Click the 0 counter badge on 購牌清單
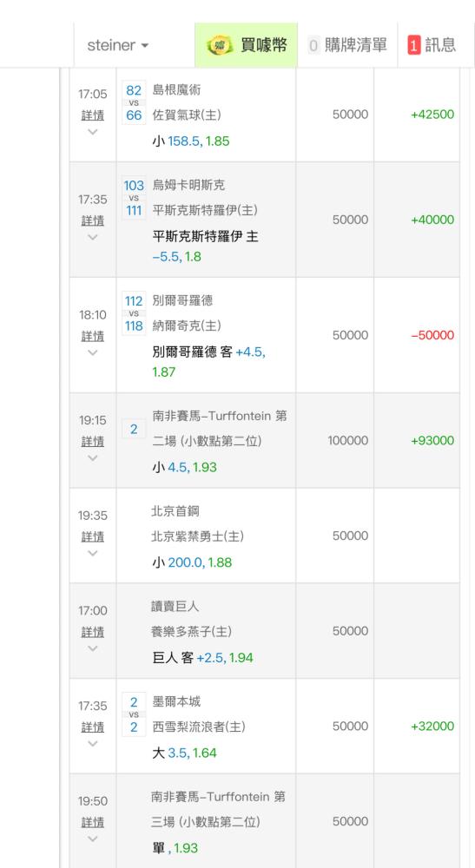This screenshot has width=475, height=868. pos(313,45)
